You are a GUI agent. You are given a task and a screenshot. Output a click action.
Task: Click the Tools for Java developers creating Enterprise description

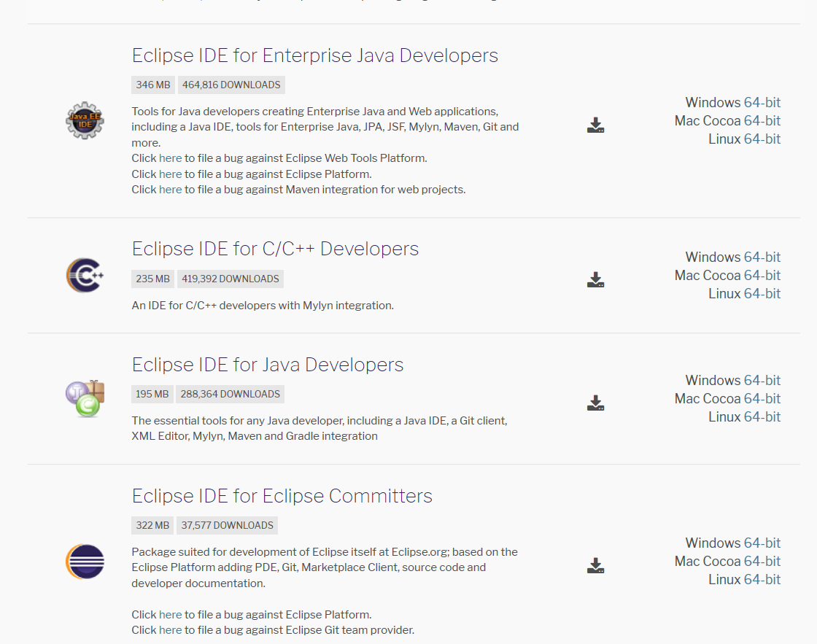[x=325, y=127]
